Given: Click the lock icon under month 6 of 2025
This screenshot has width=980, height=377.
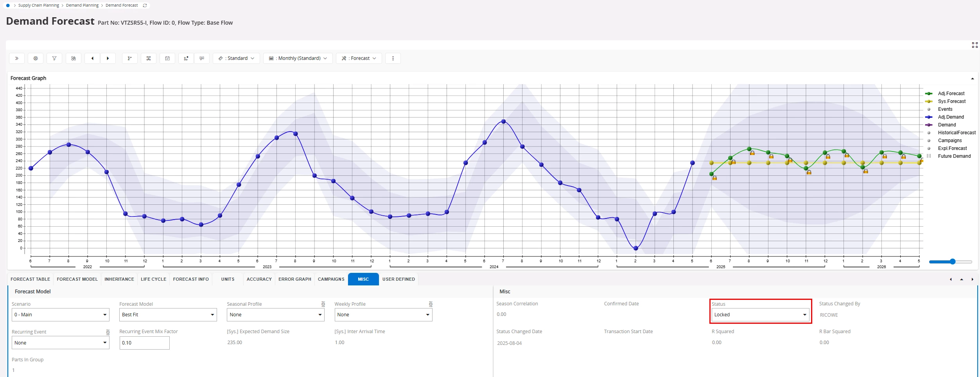Looking at the screenshot, I should [714, 178].
